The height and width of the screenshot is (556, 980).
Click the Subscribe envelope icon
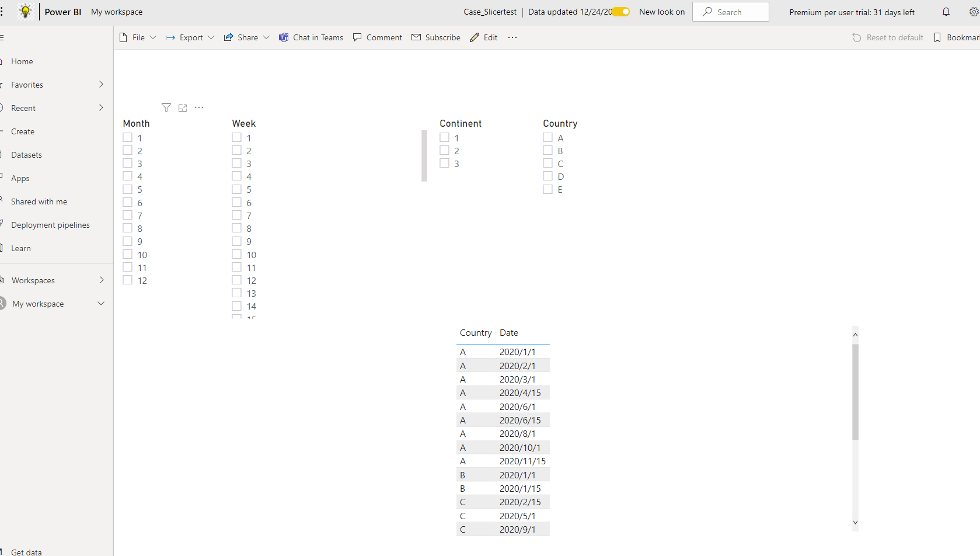pyautogui.click(x=416, y=37)
